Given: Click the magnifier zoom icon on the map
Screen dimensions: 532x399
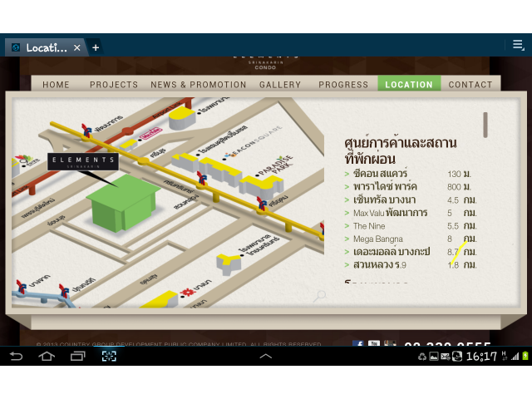Looking at the screenshot, I should (319, 296).
